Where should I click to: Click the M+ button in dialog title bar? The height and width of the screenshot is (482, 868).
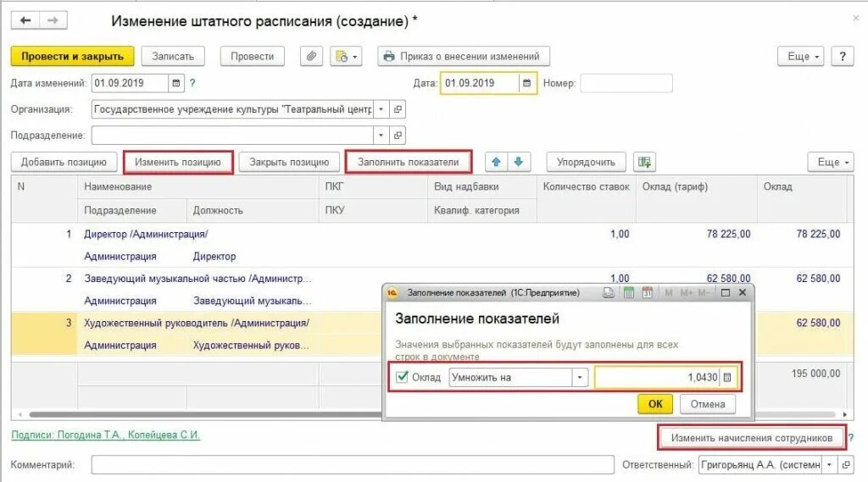[x=687, y=293]
